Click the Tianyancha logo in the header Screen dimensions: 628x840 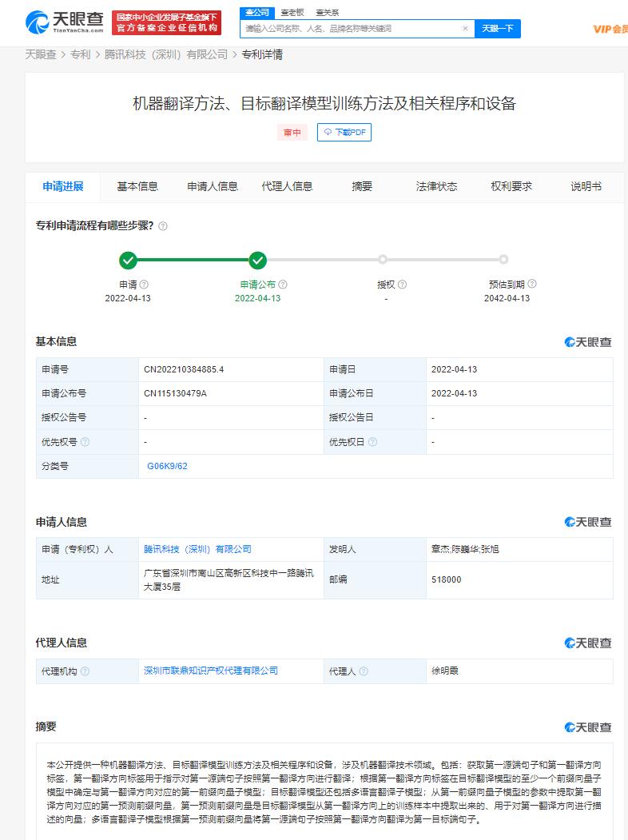tap(64, 22)
